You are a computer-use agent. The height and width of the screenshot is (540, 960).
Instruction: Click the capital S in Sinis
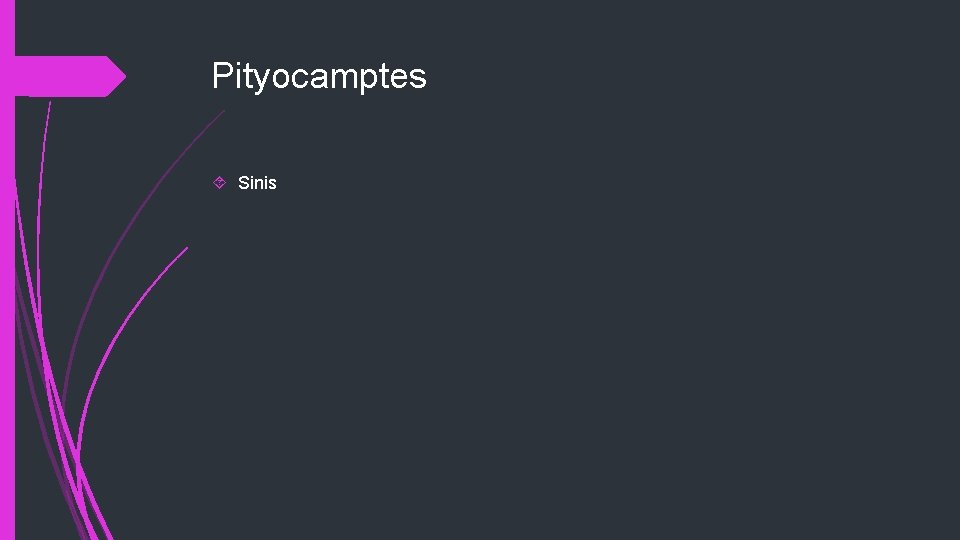pos(243,183)
